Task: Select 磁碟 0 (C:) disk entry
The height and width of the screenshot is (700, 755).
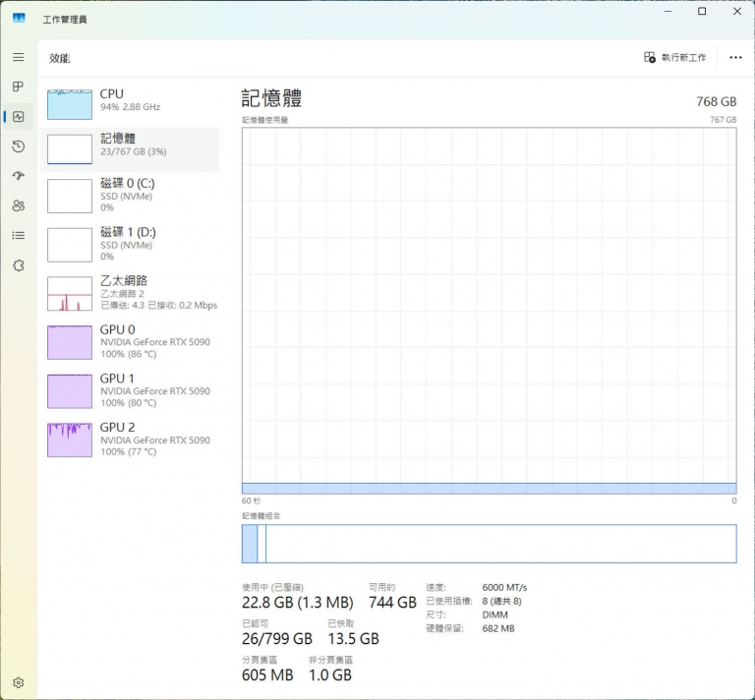Action: pyautogui.click(x=129, y=196)
